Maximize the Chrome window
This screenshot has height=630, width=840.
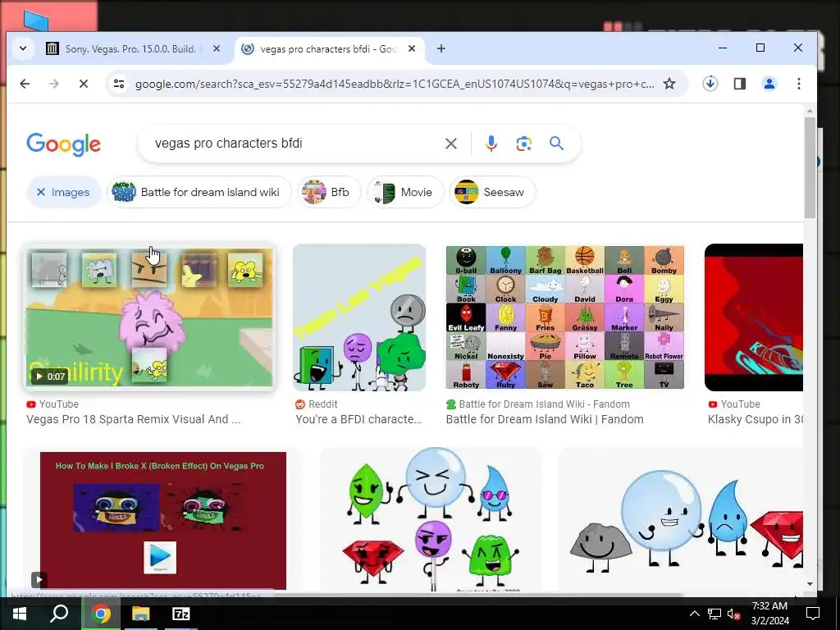(x=760, y=48)
